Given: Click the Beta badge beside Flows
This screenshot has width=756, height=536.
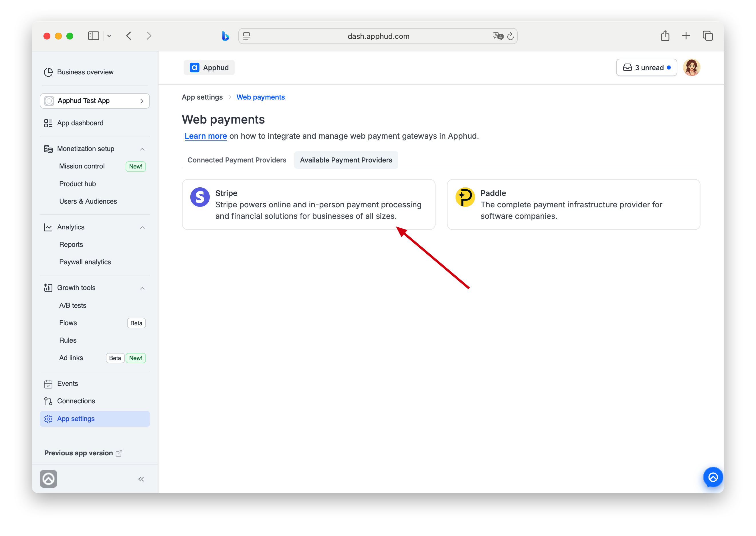Looking at the screenshot, I should 136,323.
